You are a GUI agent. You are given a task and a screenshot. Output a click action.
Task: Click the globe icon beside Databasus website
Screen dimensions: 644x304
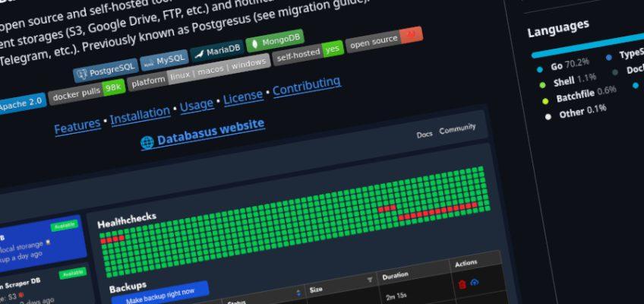pos(147,142)
